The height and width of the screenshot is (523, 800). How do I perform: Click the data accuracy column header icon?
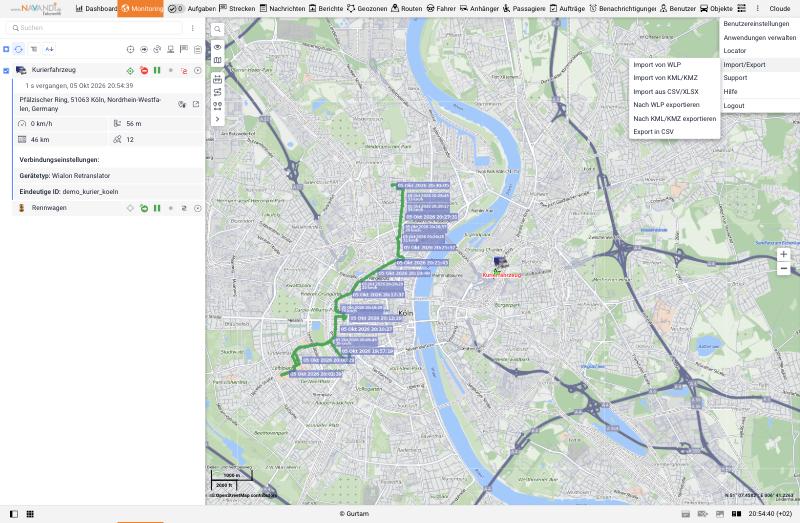click(x=157, y=49)
